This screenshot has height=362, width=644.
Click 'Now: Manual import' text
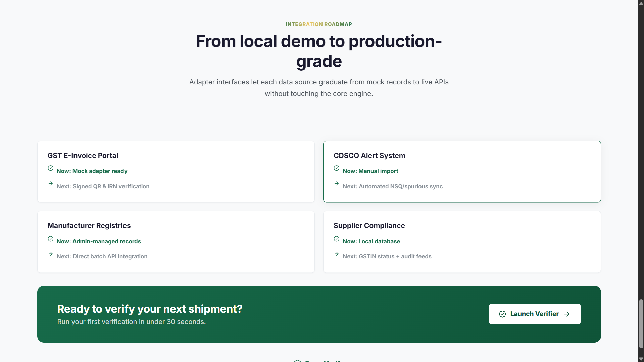point(370,171)
